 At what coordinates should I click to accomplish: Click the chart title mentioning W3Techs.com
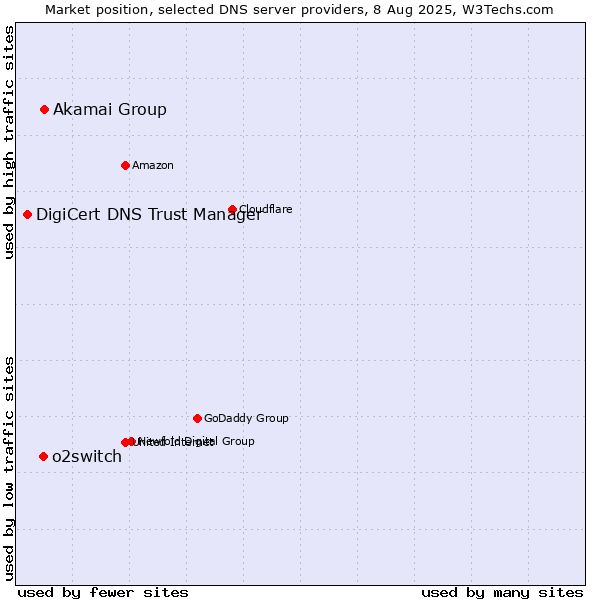click(299, 10)
